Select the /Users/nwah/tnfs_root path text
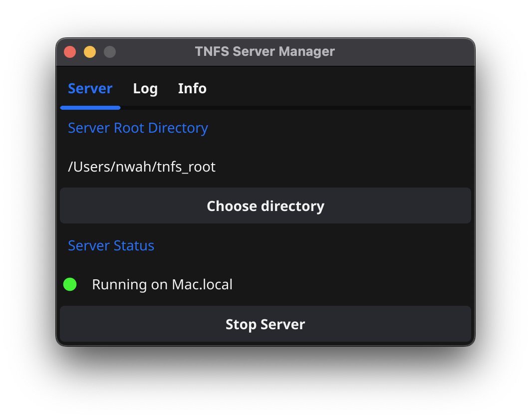Image resolution: width=531 pixels, height=420 pixels. tap(142, 167)
